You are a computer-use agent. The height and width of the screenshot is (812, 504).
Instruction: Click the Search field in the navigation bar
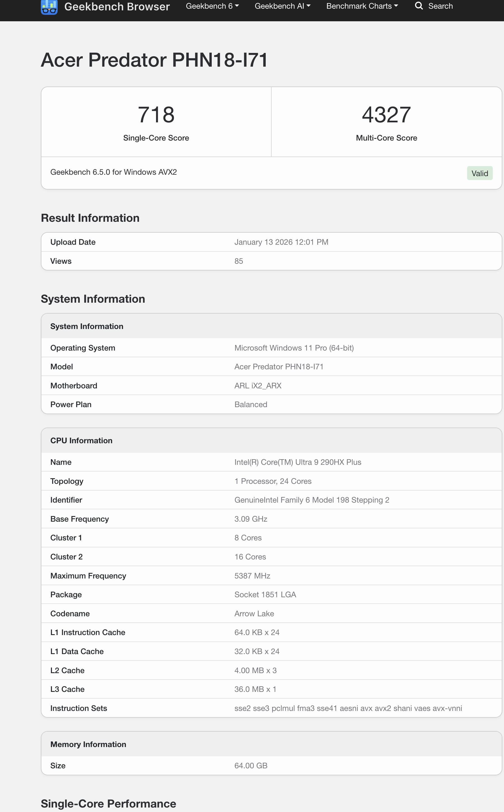tap(441, 6)
